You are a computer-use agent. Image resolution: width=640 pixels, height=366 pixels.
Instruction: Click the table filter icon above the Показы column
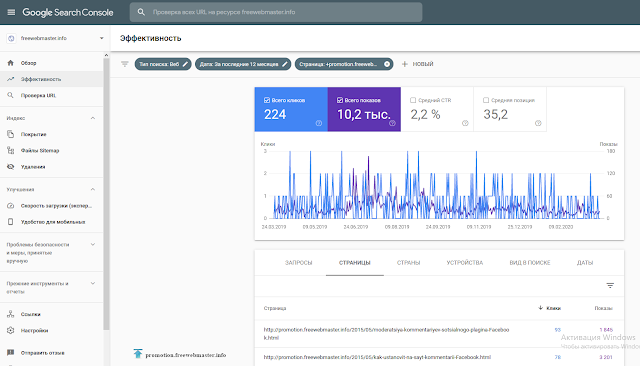tap(610, 286)
